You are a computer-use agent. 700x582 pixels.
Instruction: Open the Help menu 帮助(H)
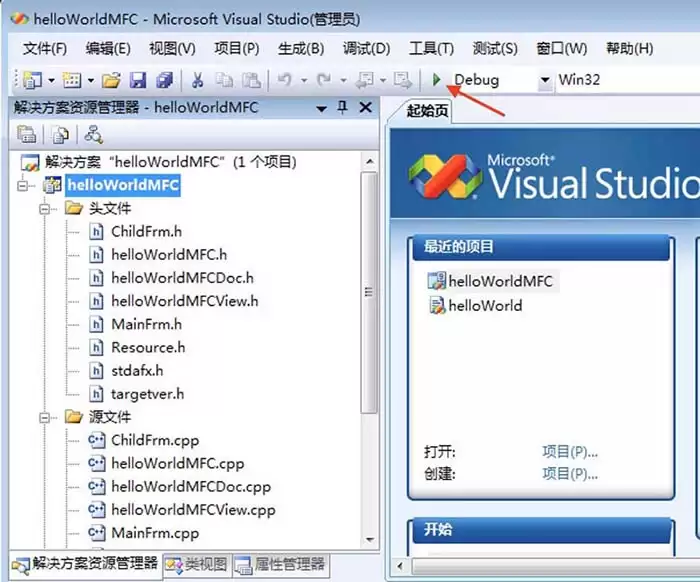coord(629,48)
